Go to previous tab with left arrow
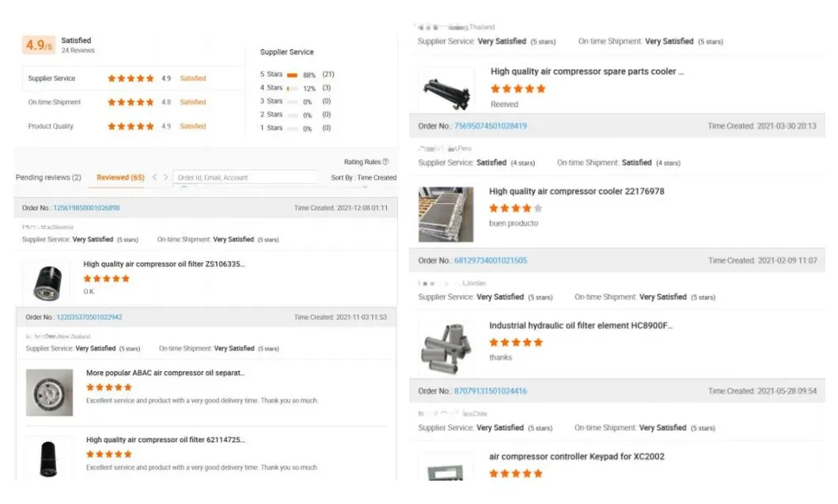The height and width of the screenshot is (504, 838). tap(154, 177)
